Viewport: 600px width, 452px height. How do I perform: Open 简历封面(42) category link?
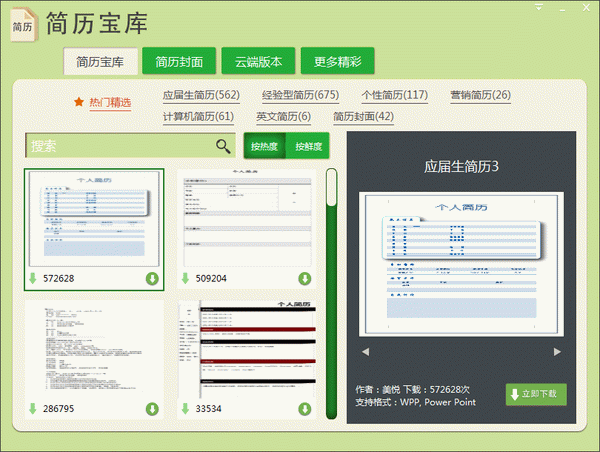coord(364,116)
